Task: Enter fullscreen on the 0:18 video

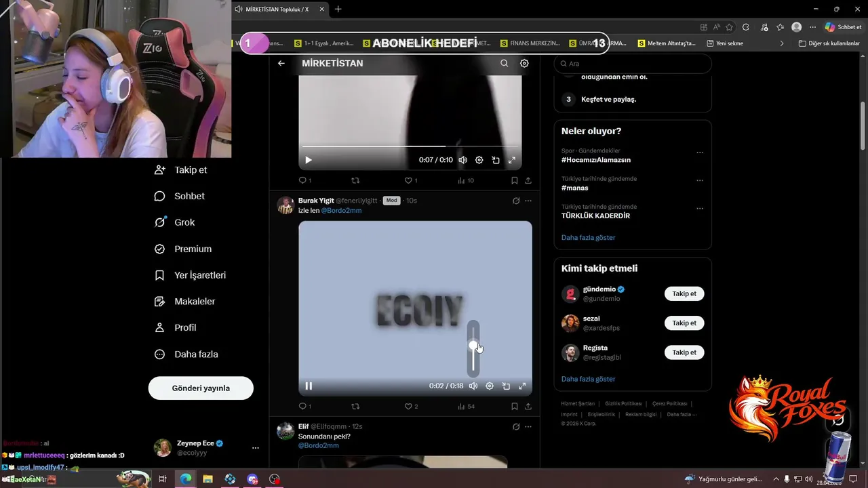Action: tap(522, 386)
